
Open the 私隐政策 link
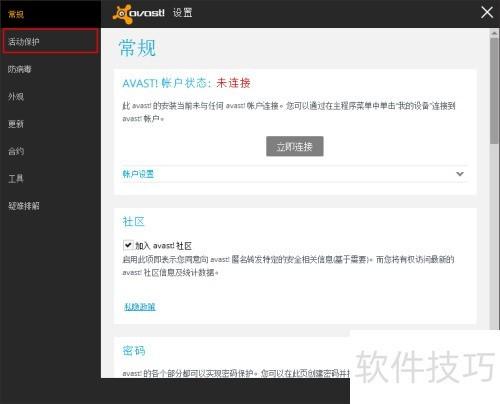coord(140,306)
